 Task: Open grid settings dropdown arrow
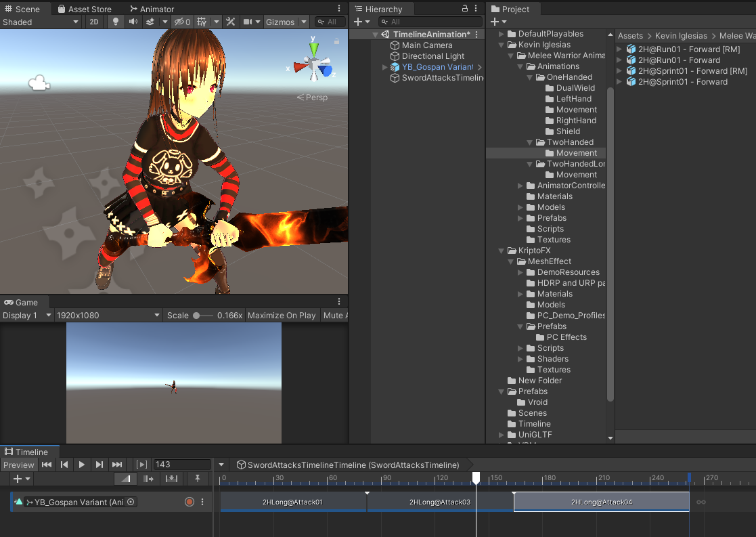coord(217,22)
